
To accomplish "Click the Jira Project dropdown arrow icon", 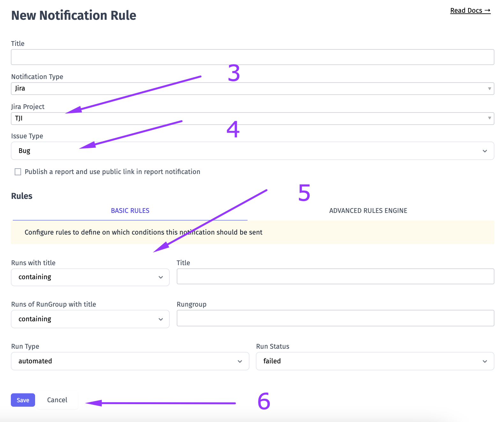I will pyautogui.click(x=489, y=118).
